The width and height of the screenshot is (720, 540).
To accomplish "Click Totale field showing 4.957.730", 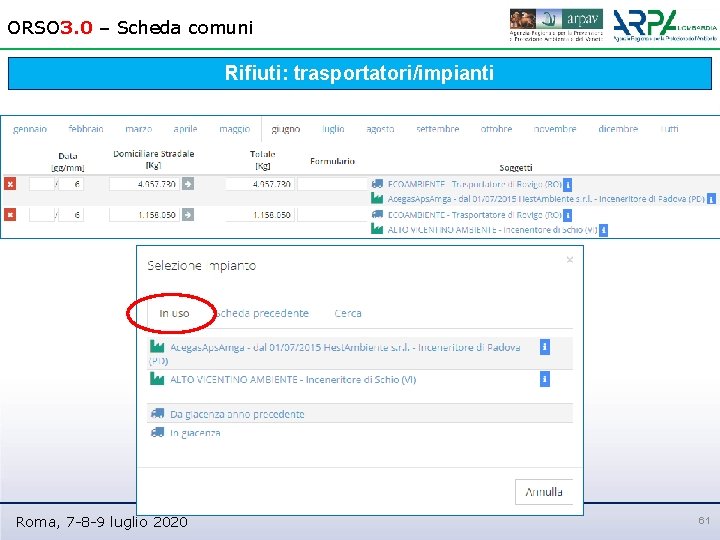I will pyautogui.click(x=260, y=184).
